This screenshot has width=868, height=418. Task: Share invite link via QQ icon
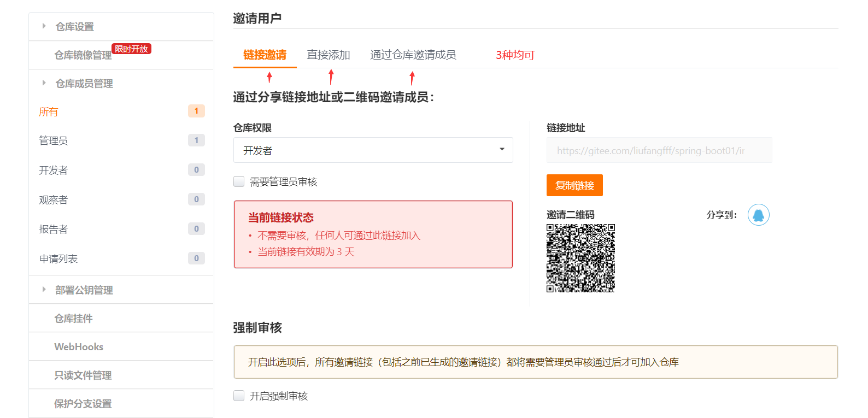point(758,215)
